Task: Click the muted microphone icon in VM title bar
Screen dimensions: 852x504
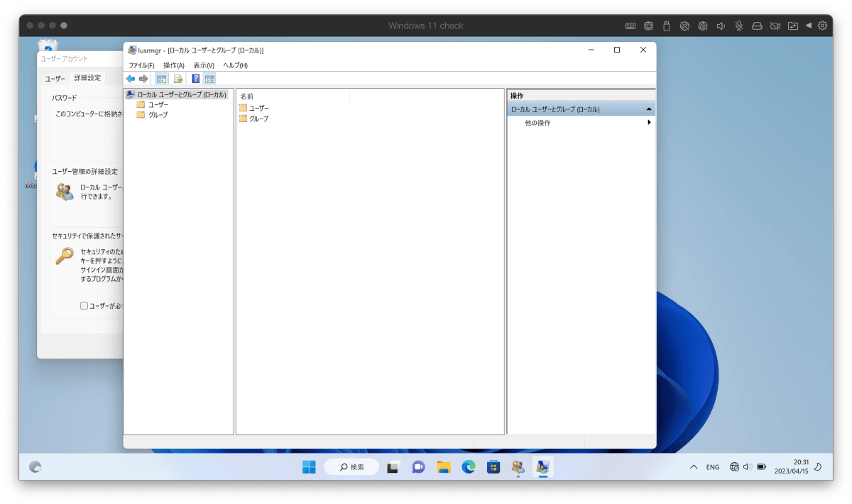Action: tap(738, 26)
